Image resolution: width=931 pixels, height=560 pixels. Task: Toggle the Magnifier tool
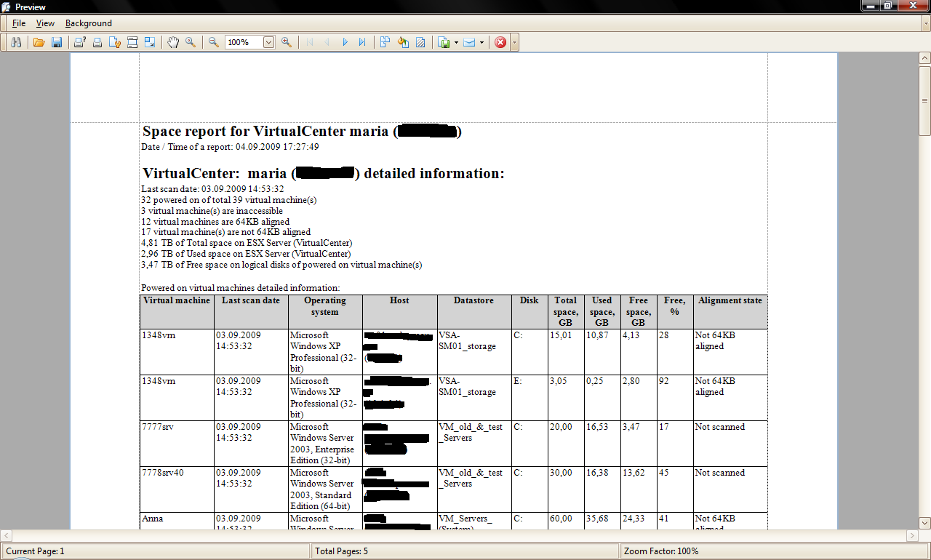pyautogui.click(x=191, y=43)
